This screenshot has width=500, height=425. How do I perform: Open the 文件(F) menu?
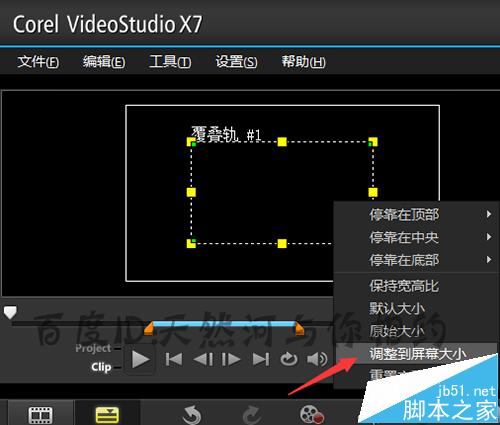[x=38, y=62]
